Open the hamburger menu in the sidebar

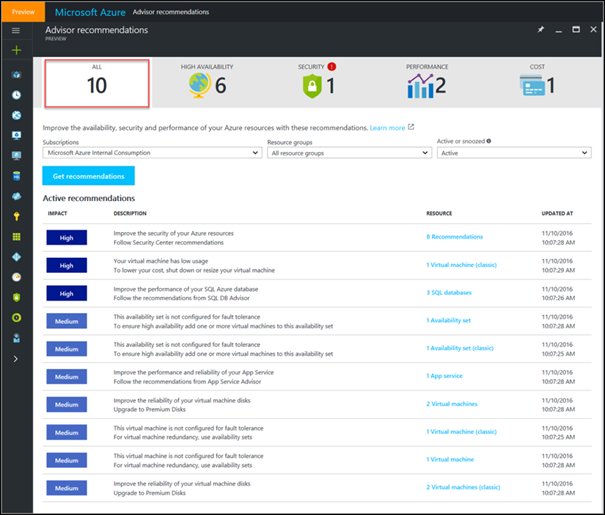pos(16,30)
